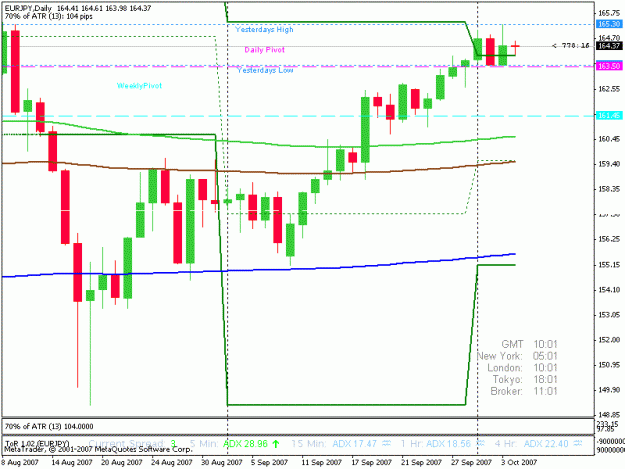Click the '5 Sep 2007' date label
Viewport: 625px width, 469px height.
(269, 462)
